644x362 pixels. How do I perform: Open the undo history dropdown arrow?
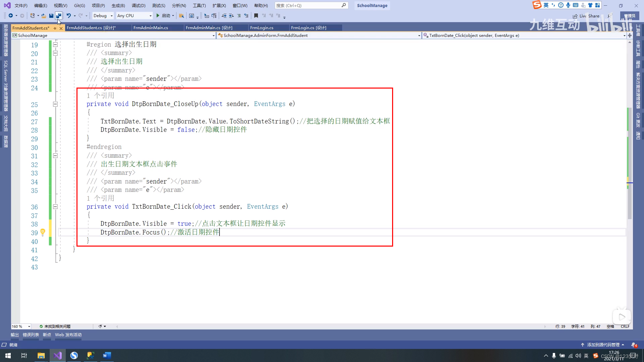(74, 16)
